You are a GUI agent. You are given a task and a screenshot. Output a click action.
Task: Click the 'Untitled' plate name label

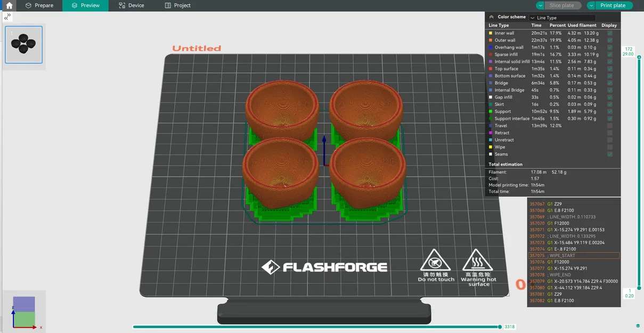[197, 48]
